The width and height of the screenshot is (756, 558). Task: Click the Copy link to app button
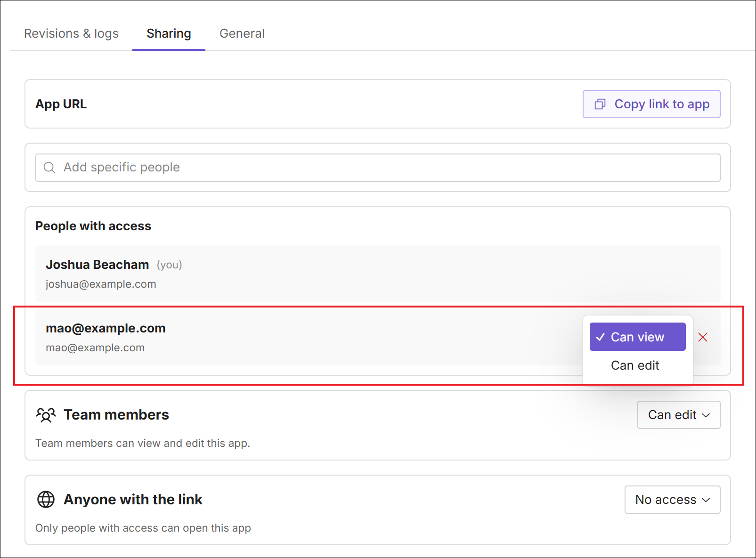tap(651, 104)
